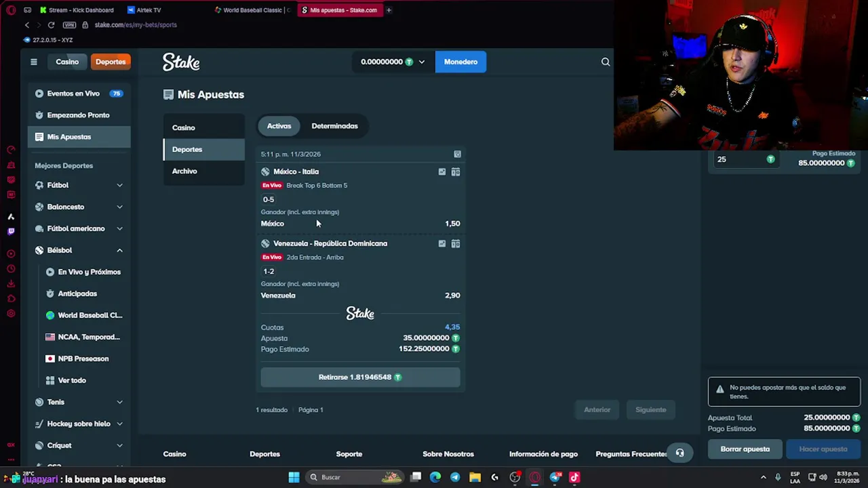Open extensions cube icon in Opera sidebar
The width and height of the screenshot is (868, 488).
click(11, 298)
